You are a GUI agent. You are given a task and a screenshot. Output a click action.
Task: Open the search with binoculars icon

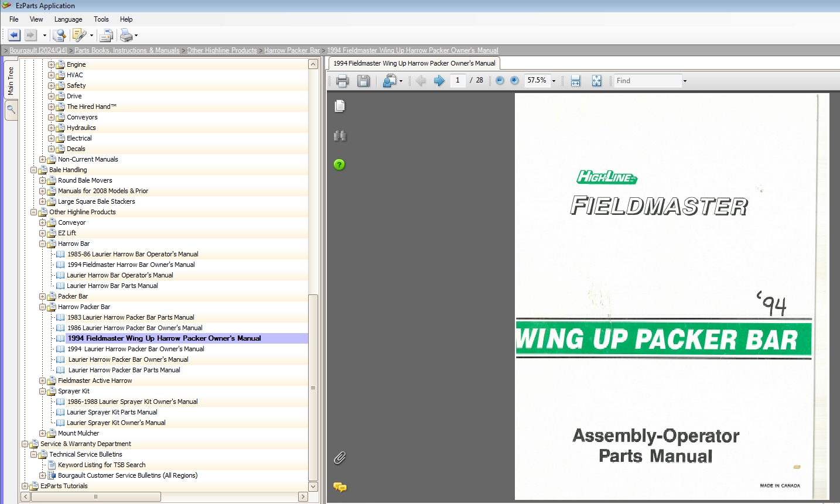340,135
